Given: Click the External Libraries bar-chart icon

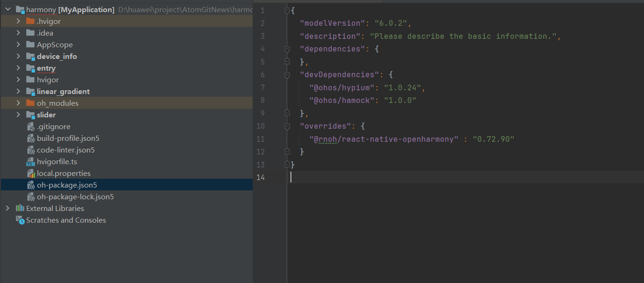Looking at the screenshot, I should [20, 208].
